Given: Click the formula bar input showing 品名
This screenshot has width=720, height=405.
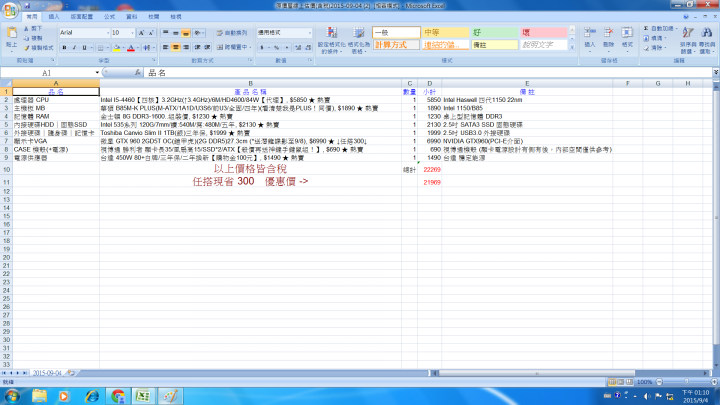Looking at the screenshot, I should click(428, 73).
